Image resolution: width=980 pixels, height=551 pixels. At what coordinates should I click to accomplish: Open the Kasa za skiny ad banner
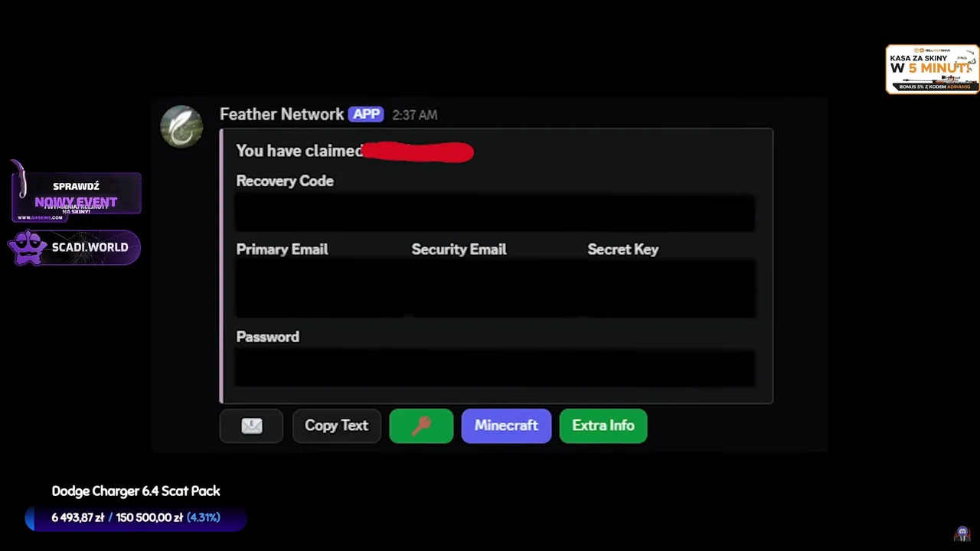coord(932,70)
